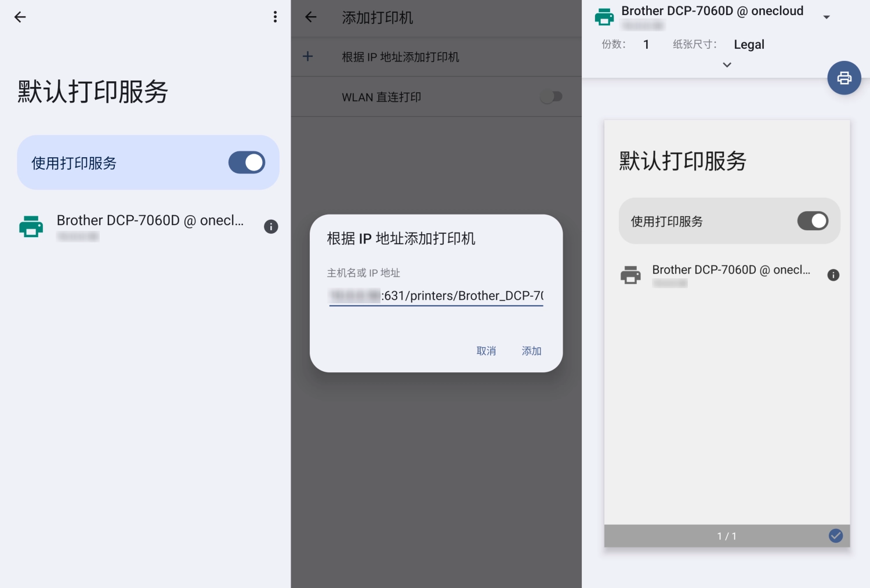Expand more print options chevron

point(727,65)
